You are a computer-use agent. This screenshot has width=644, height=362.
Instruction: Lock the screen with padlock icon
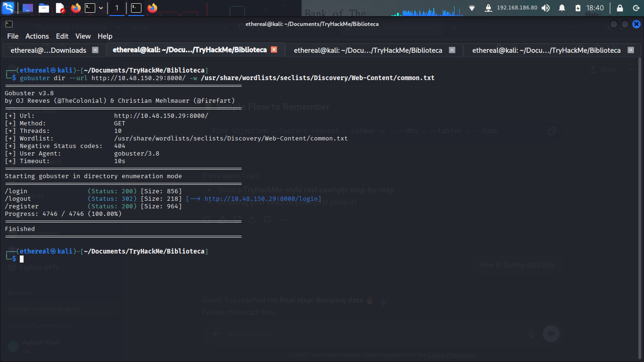(x=620, y=8)
